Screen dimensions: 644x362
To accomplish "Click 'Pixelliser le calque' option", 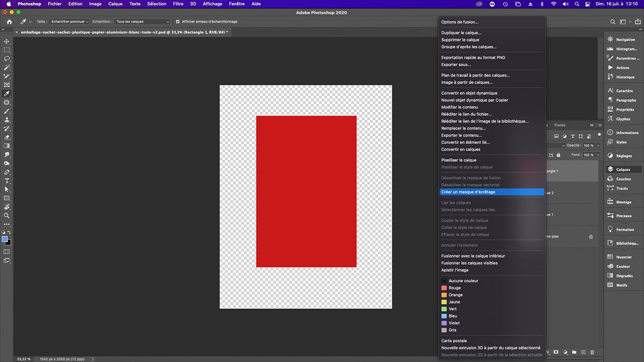I will [x=459, y=160].
